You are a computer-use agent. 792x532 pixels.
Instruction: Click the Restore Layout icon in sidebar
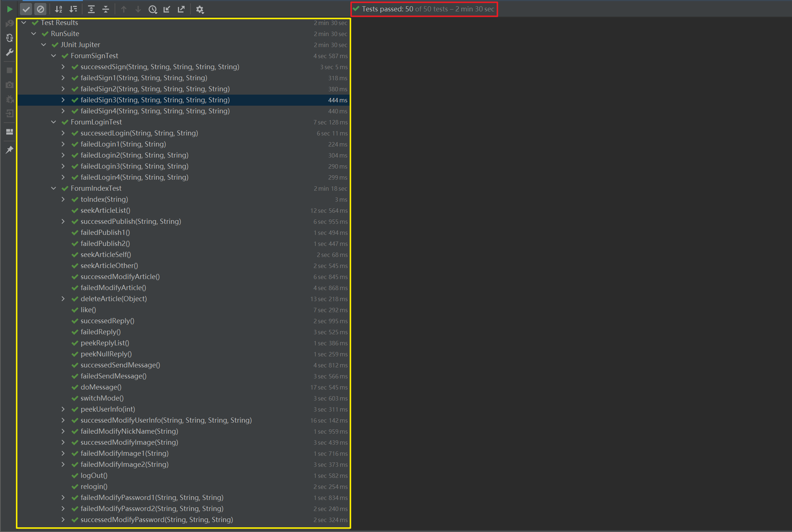click(x=10, y=131)
